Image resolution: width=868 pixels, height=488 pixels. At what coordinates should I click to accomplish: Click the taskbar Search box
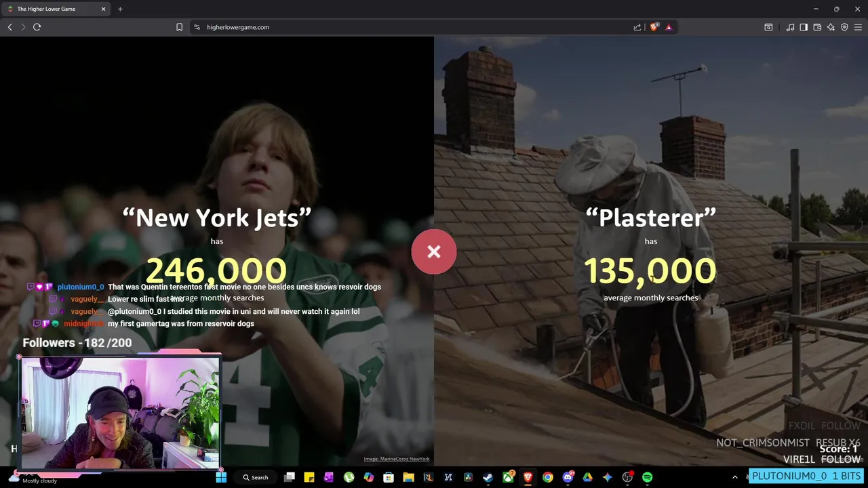[x=256, y=477]
